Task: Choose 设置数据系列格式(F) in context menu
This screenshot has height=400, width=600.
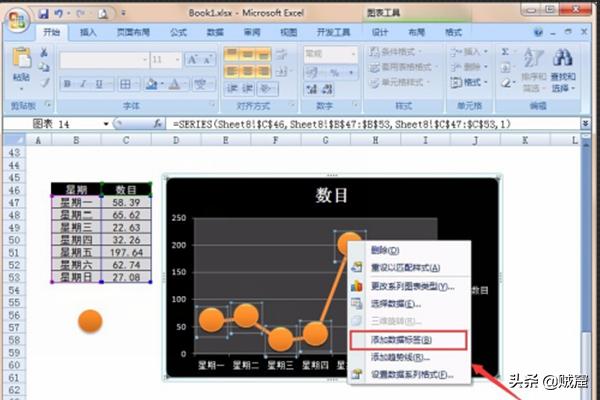Action: pos(409,374)
